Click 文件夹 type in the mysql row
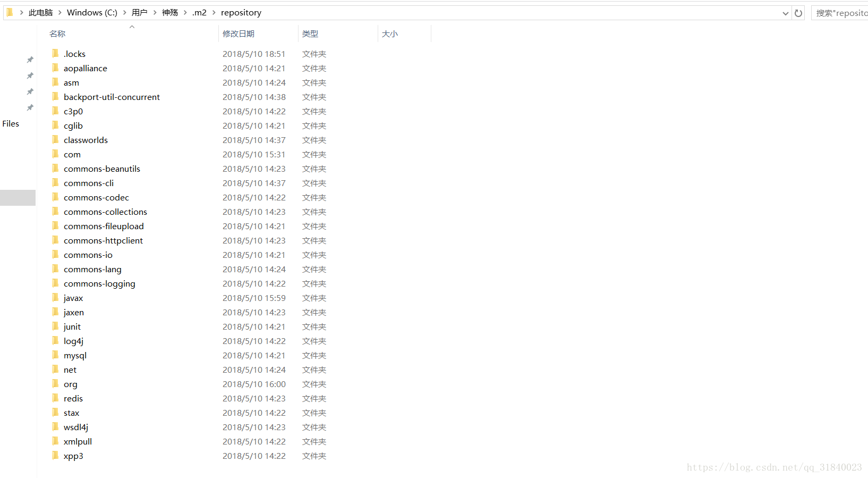The height and width of the screenshot is (478, 868). point(314,355)
